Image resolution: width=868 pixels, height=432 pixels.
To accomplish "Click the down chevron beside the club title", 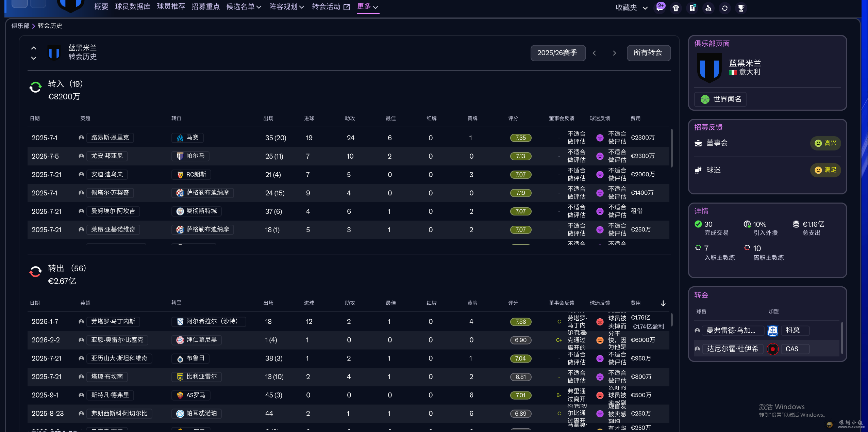I will tap(34, 58).
